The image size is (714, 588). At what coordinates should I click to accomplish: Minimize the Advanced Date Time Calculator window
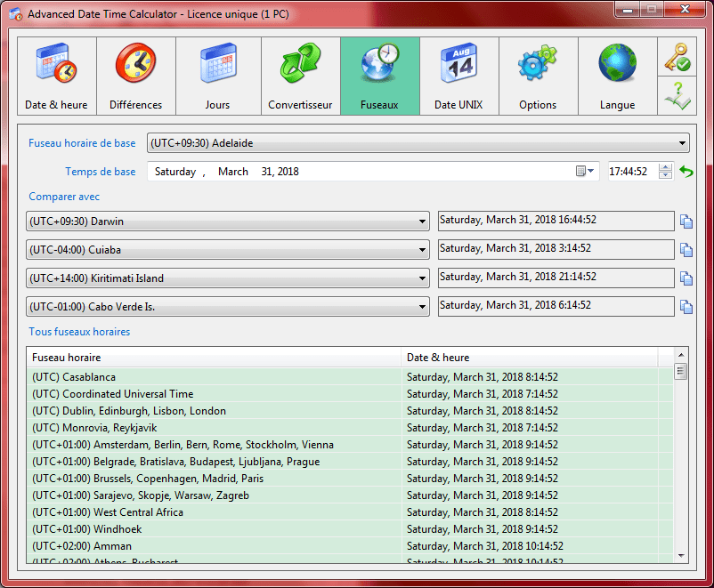tap(627, 10)
